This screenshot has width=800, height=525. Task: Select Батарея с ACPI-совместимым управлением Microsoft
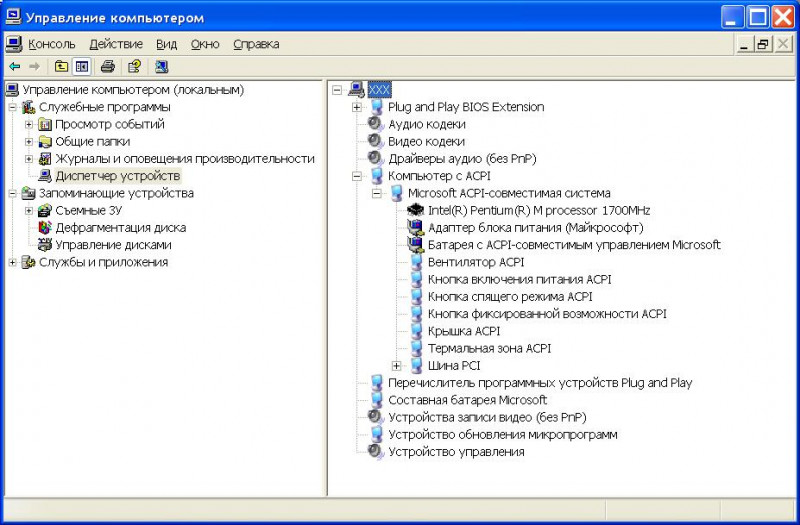pos(573,245)
